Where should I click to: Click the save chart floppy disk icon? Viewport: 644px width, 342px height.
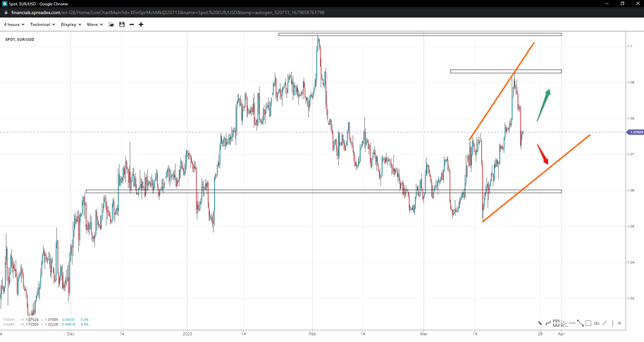pyautogui.click(x=122, y=25)
